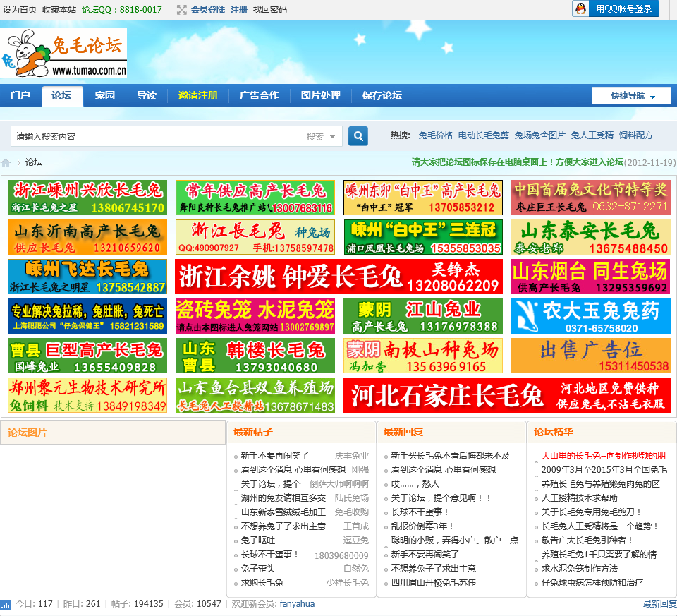Open the 导读 nav tab
This screenshot has height=616, width=677.
(x=147, y=95)
